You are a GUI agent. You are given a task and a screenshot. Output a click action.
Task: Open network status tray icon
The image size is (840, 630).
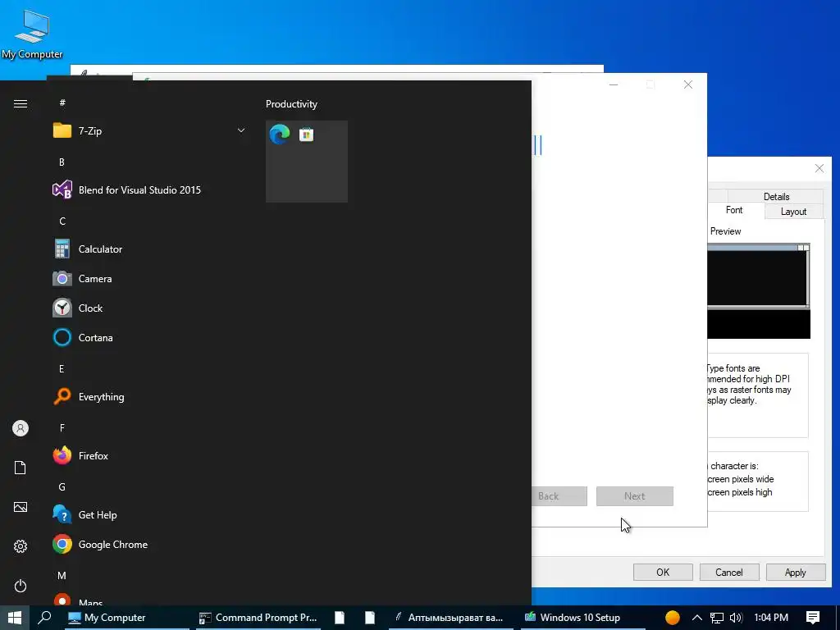point(717,618)
